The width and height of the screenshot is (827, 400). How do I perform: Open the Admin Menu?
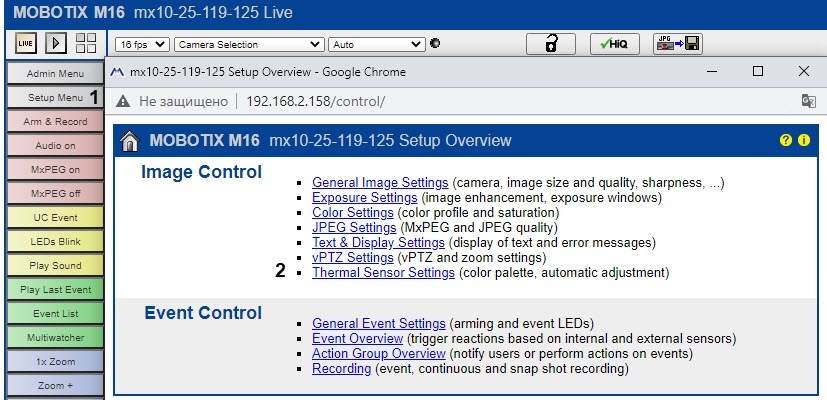pyautogui.click(x=55, y=74)
